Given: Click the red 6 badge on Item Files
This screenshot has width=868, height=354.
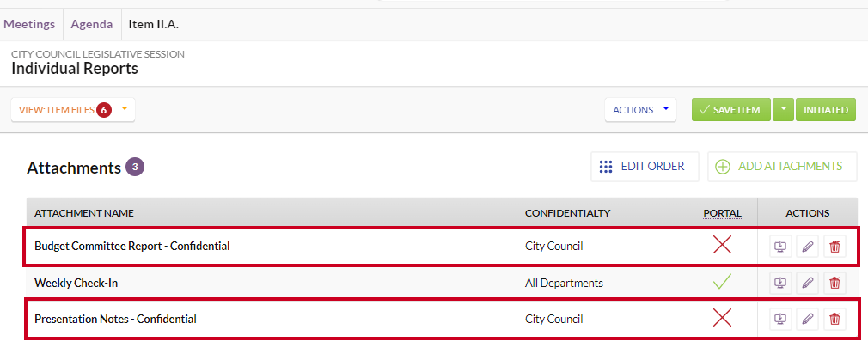Looking at the screenshot, I should pos(103,110).
